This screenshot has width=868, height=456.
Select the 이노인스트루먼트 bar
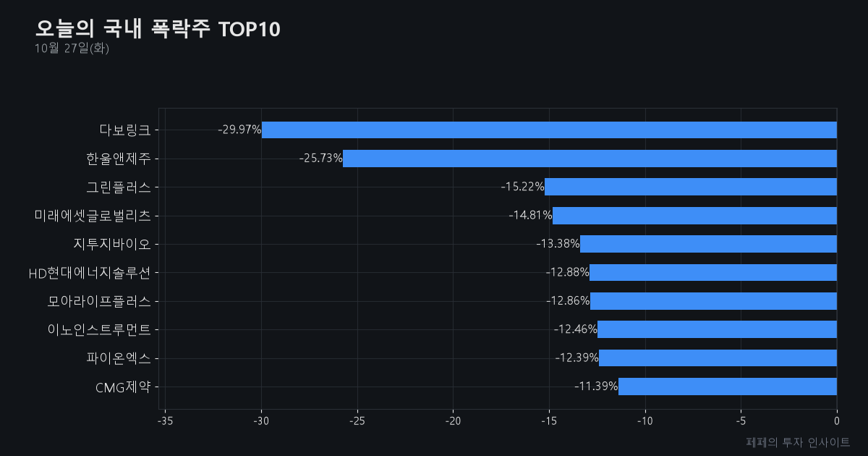[717, 329]
